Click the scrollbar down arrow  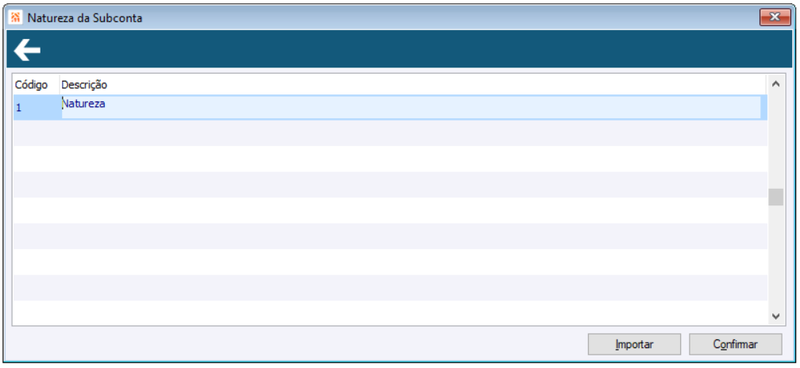[776, 316]
